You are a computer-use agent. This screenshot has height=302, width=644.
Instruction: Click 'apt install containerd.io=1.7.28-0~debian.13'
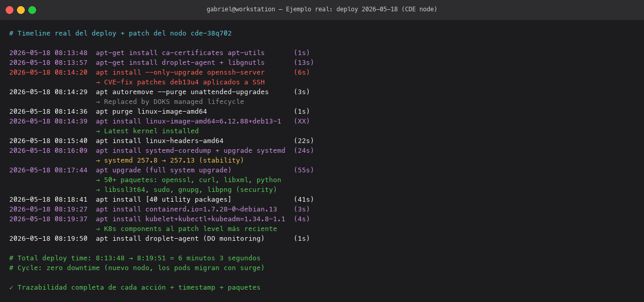(187, 209)
